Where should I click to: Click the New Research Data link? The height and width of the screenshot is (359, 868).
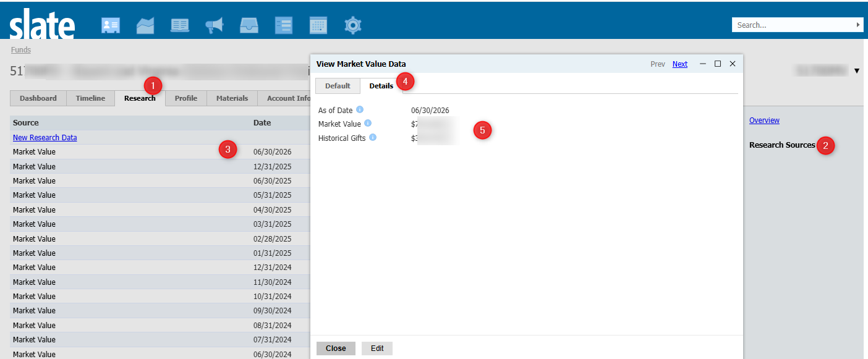pos(45,138)
